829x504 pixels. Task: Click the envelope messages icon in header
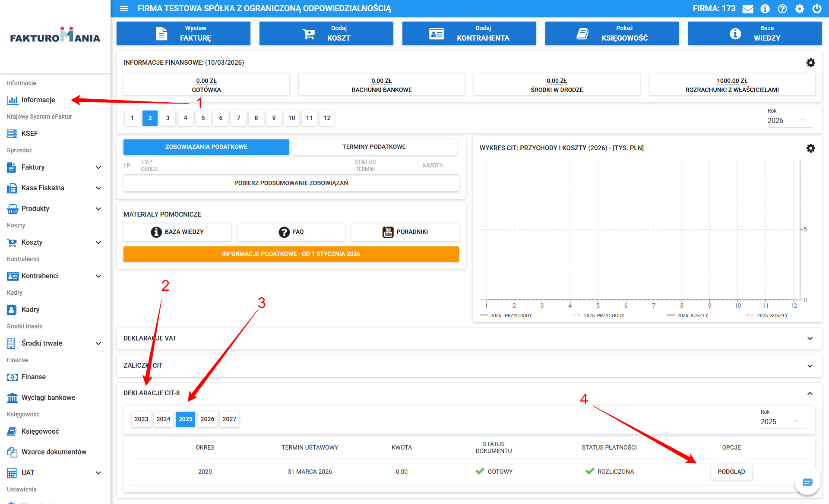748,9
